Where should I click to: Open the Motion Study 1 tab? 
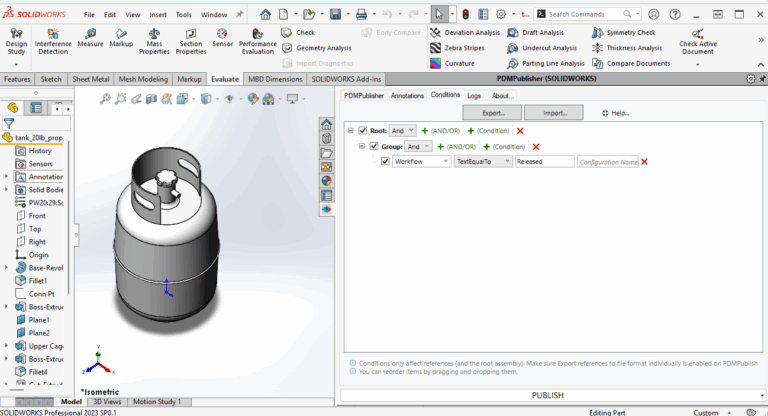point(157,402)
